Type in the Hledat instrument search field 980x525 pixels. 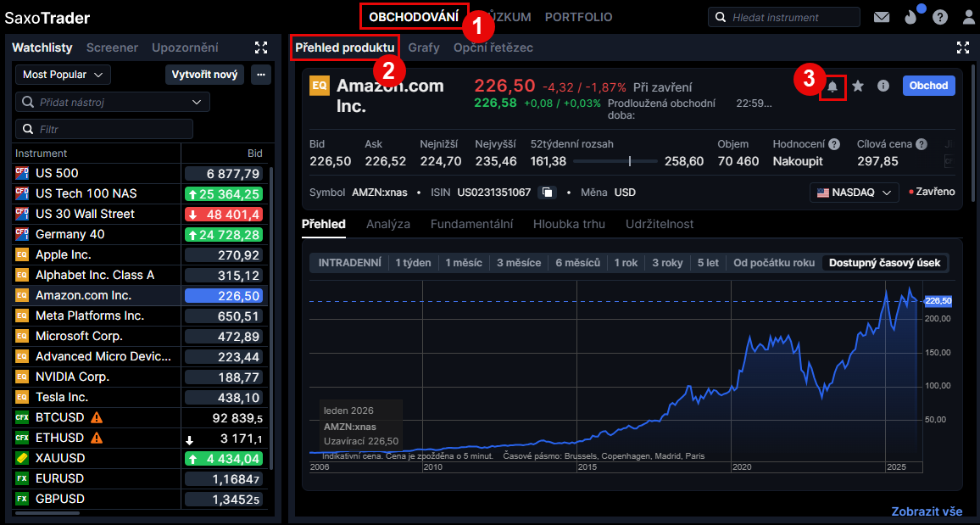pyautogui.click(x=788, y=17)
